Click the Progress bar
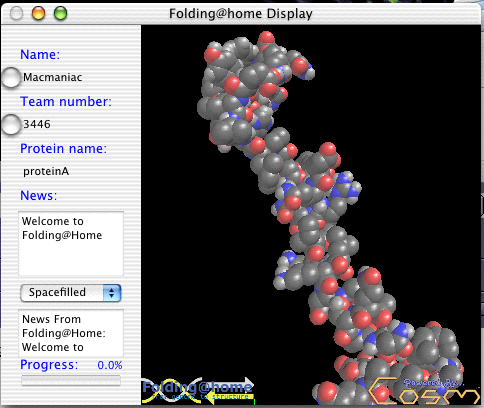 (x=71, y=380)
